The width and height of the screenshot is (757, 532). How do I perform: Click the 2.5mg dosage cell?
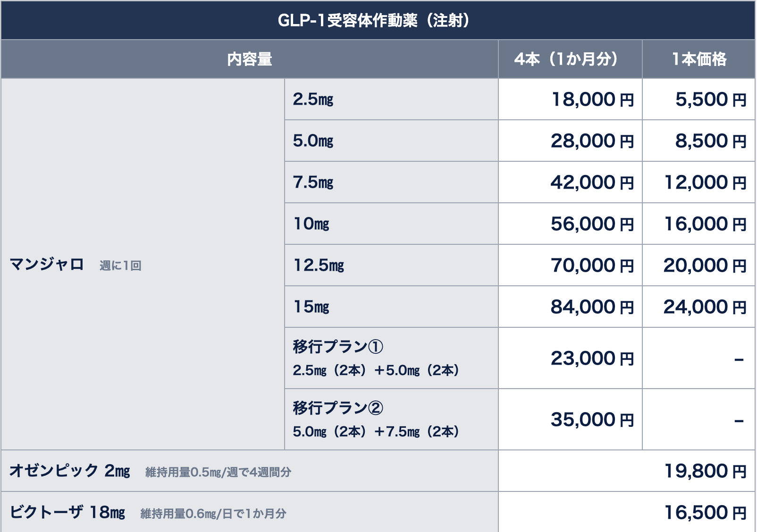[x=313, y=100]
